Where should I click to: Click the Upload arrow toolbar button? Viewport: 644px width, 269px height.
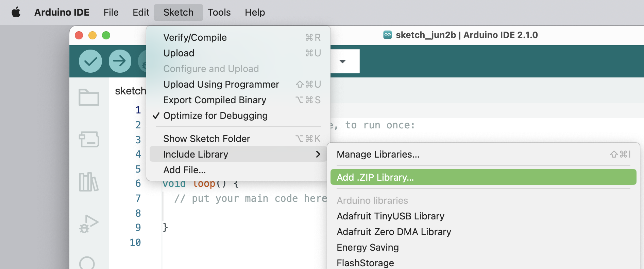120,61
